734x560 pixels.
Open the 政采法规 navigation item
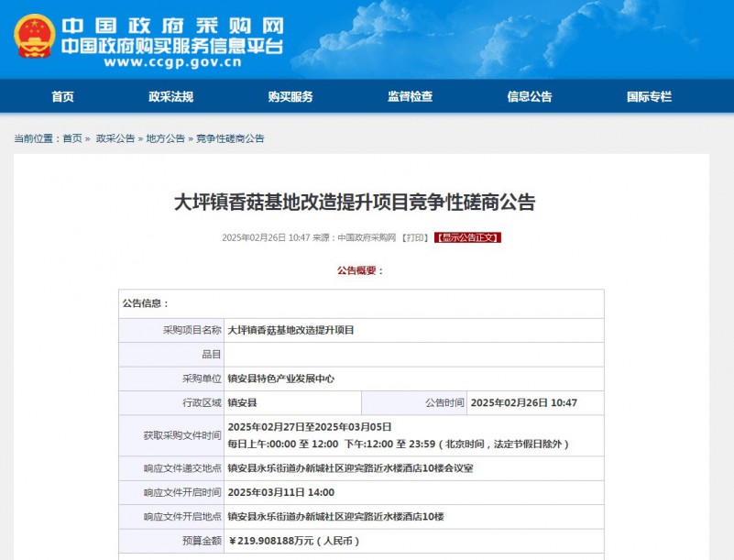click(x=170, y=97)
